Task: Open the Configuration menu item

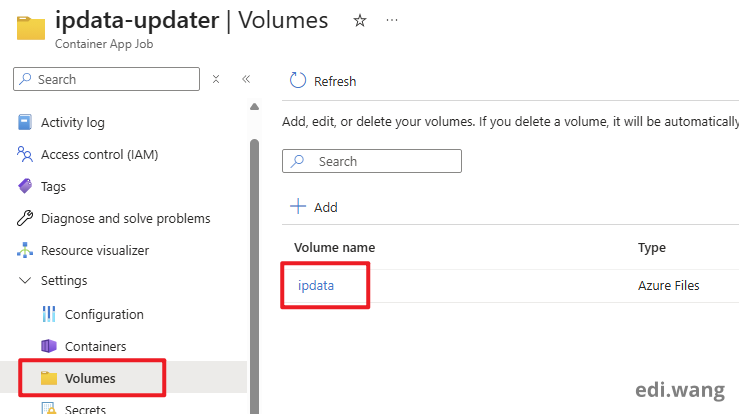Action: pyautogui.click(x=104, y=314)
